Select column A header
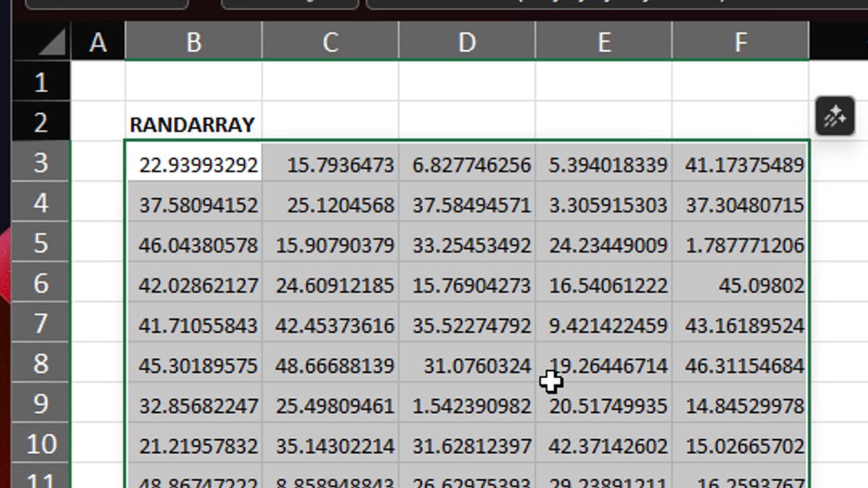Image resolution: width=868 pixels, height=488 pixels. [x=98, y=41]
